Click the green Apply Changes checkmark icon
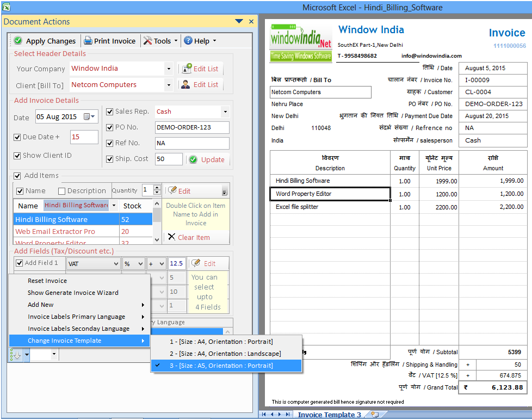Screen dimensions: 532x420 coord(18,41)
